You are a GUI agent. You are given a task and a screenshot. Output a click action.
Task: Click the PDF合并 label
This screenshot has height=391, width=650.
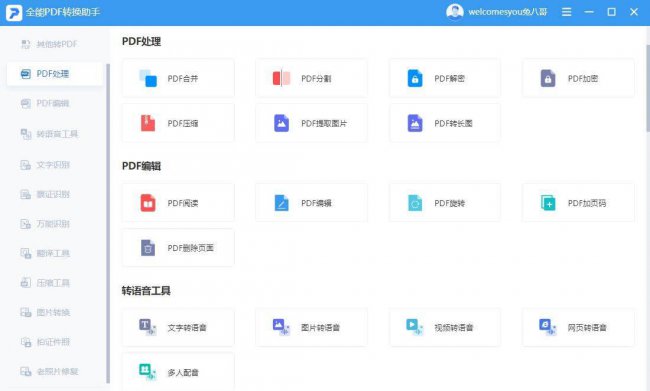coord(183,79)
